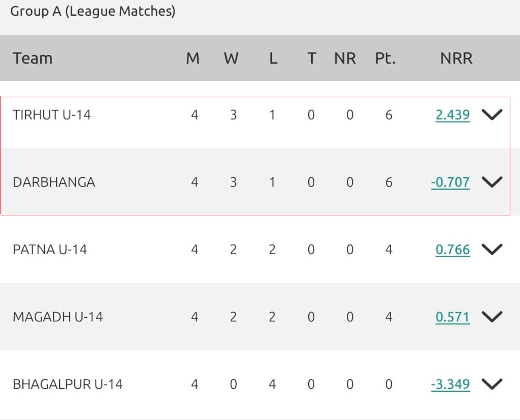Click the NRR column header

pyautogui.click(x=456, y=59)
